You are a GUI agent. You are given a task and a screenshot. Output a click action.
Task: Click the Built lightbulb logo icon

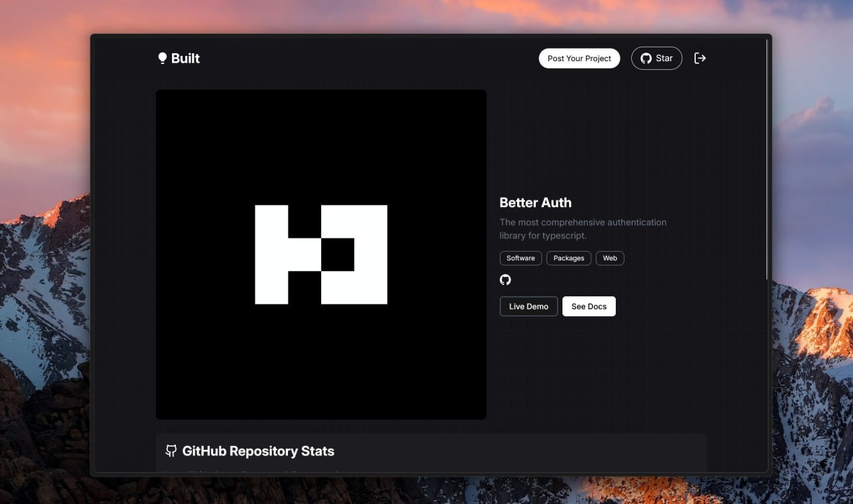162,59
